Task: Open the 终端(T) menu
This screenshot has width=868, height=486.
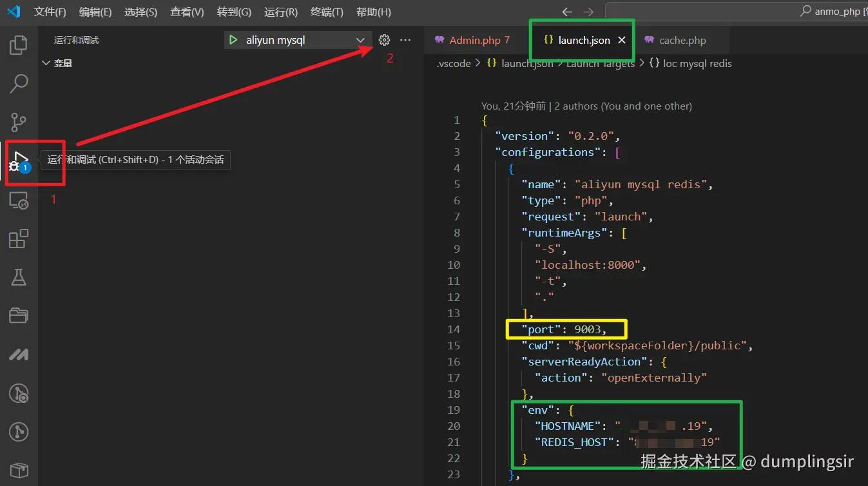Action: [x=327, y=12]
